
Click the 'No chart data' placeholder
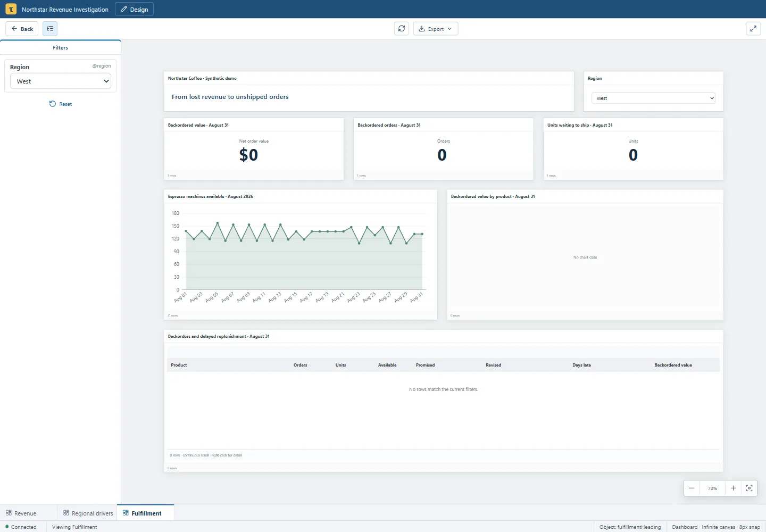tap(585, 257)
